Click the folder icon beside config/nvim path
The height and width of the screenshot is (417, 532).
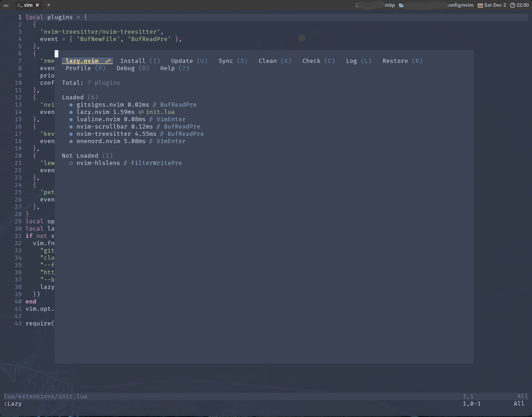[x=401, y=5]
